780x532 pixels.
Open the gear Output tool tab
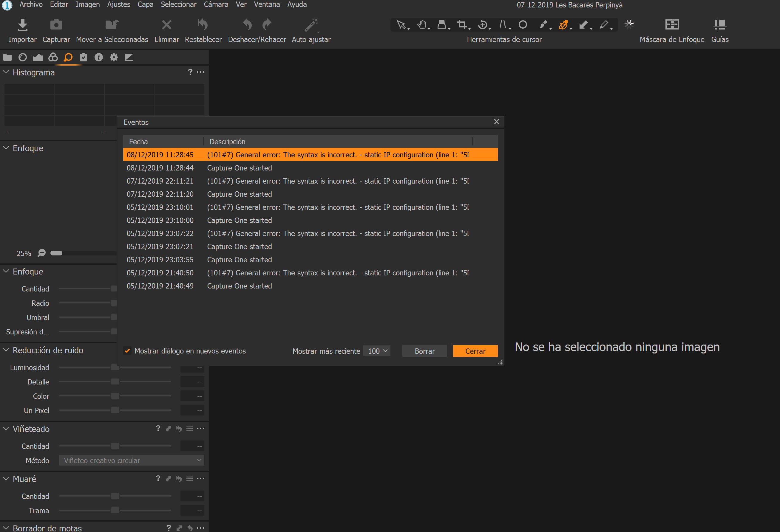[114, 57]
